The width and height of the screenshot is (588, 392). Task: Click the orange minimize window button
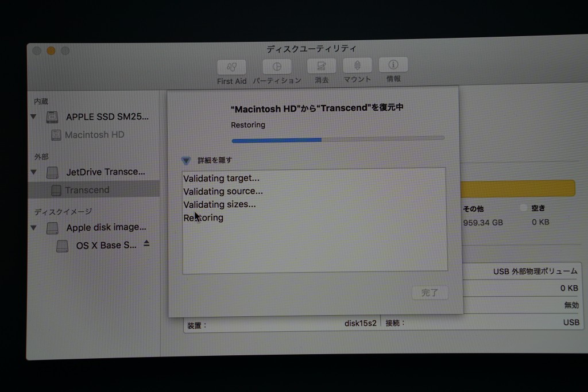pos(51,51)
